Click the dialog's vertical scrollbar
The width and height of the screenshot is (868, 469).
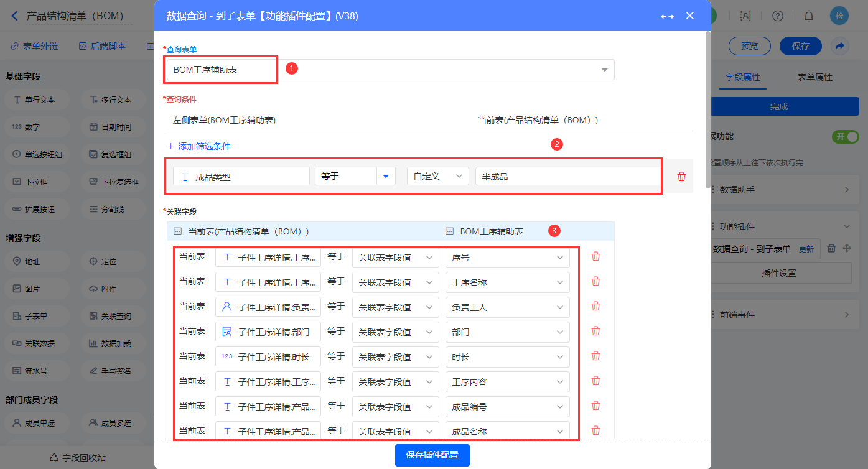(708, 112)
